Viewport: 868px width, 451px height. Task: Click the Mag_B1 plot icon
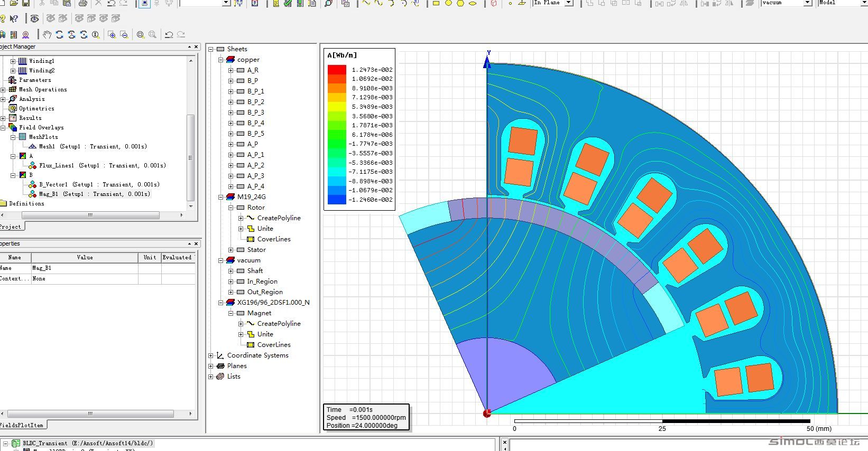[x=32, y=194]
